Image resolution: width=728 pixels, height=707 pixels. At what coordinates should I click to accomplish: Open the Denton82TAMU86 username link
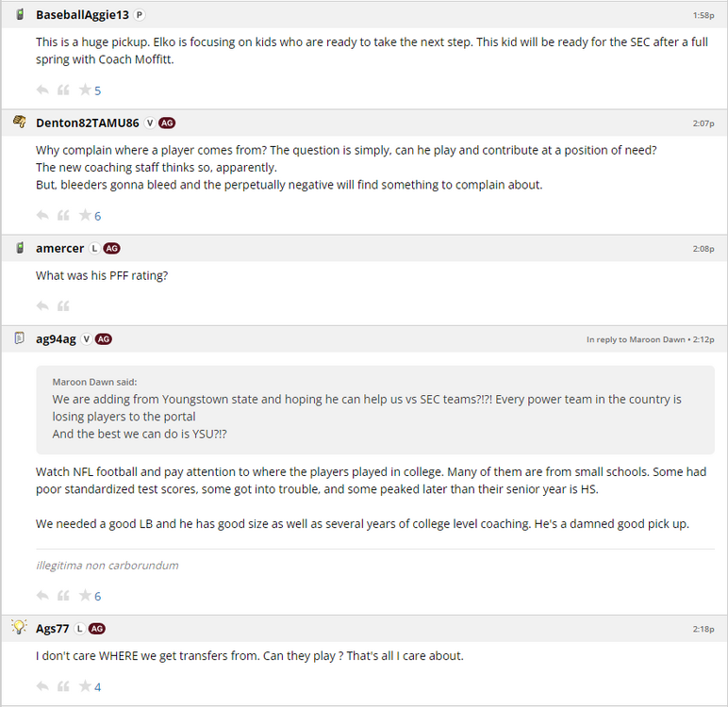tap(87, 123)
